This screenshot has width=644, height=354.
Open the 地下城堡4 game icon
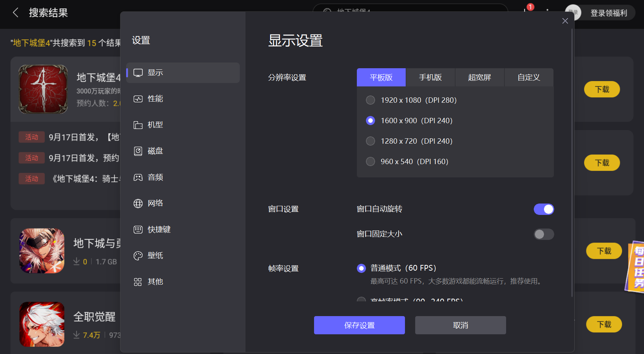click(43, 89)
